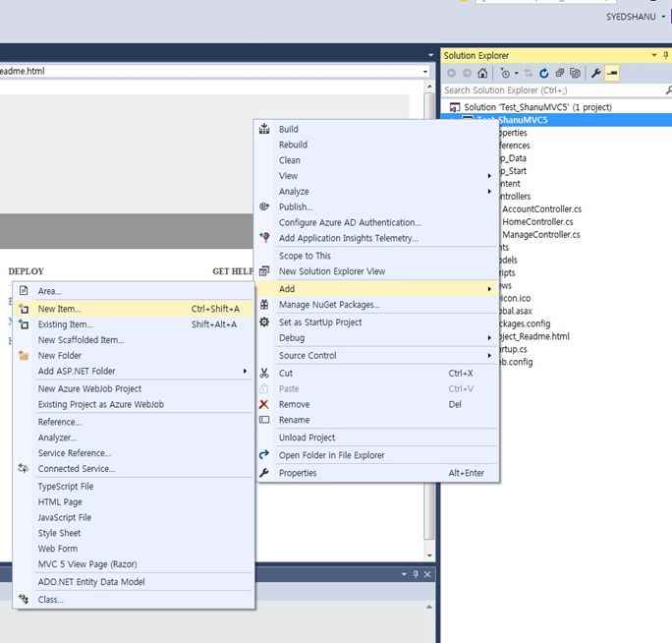Click the Collapse All icon in Solution Explorer
Viewport: 672px width, 643px height.
tap(560, 74)
